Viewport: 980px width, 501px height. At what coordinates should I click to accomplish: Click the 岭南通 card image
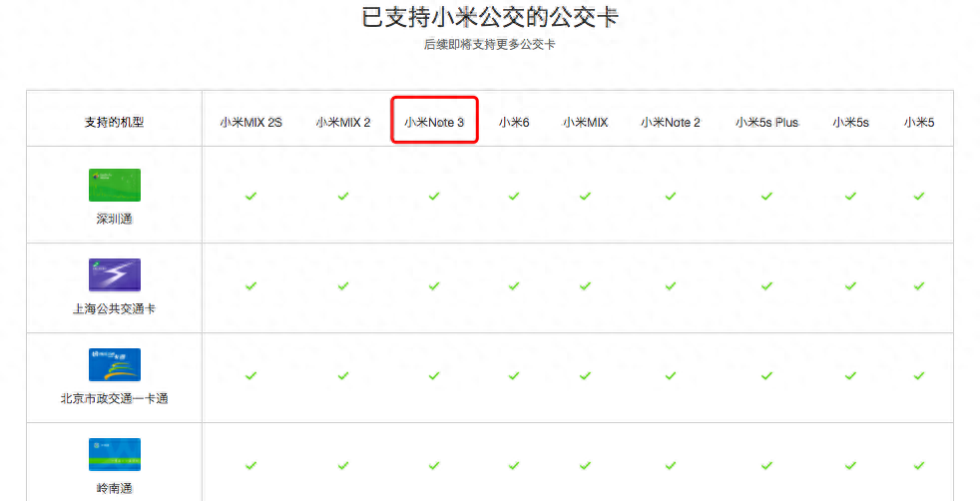click(115, 454)
